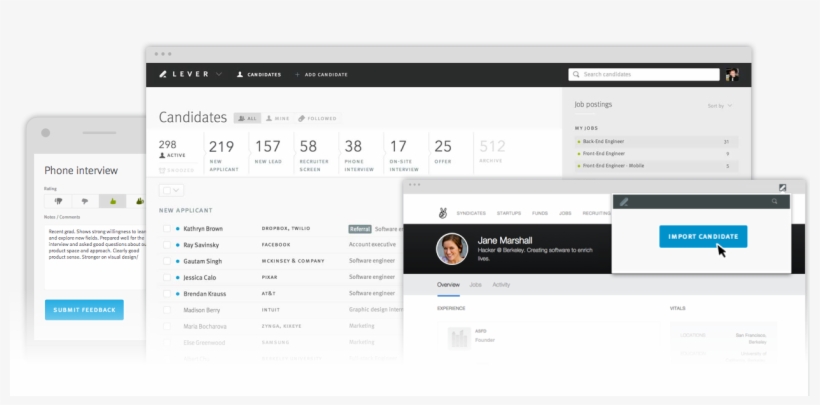
Task: Check the box next to Gautam Singh
Action: pyautogui.click(x=167, y=260)
